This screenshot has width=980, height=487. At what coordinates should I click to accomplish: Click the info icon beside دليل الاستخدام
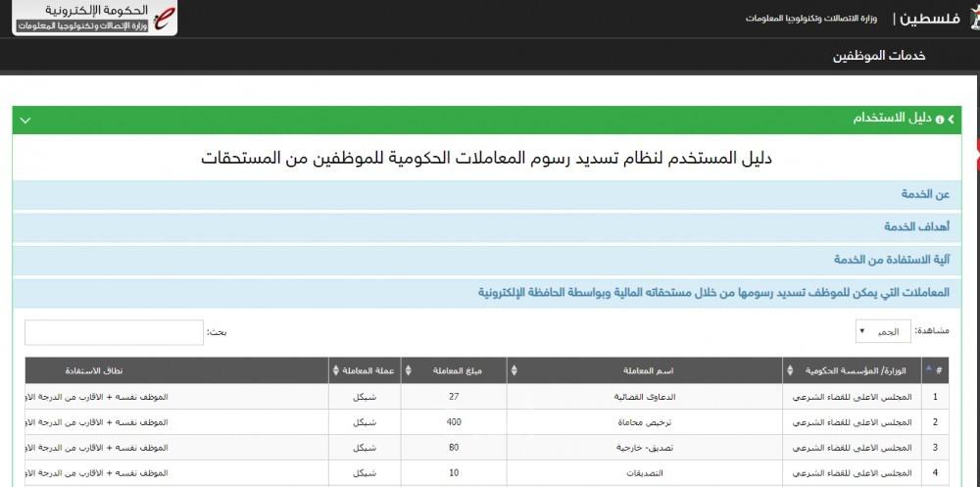940,120
